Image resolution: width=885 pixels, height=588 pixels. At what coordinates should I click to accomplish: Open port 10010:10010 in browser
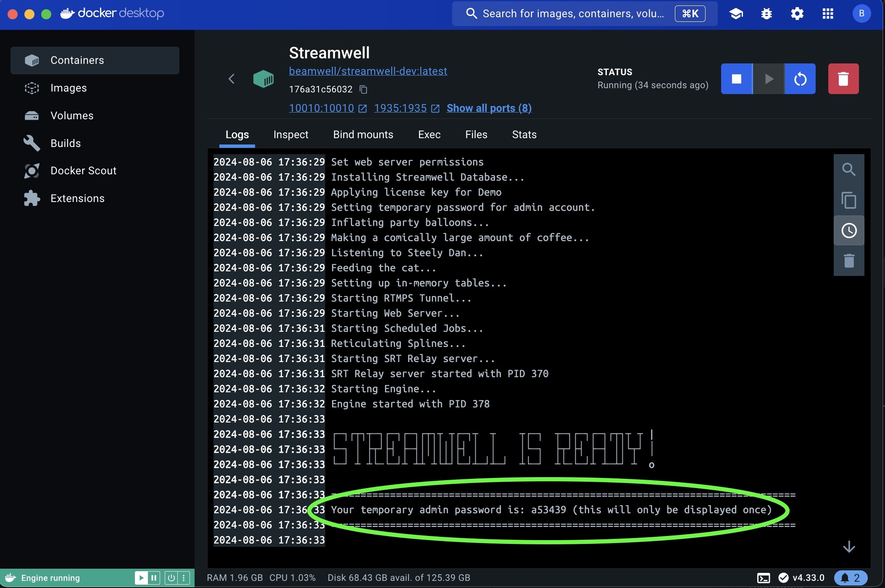pyautogui.click(x=321, y=108)
